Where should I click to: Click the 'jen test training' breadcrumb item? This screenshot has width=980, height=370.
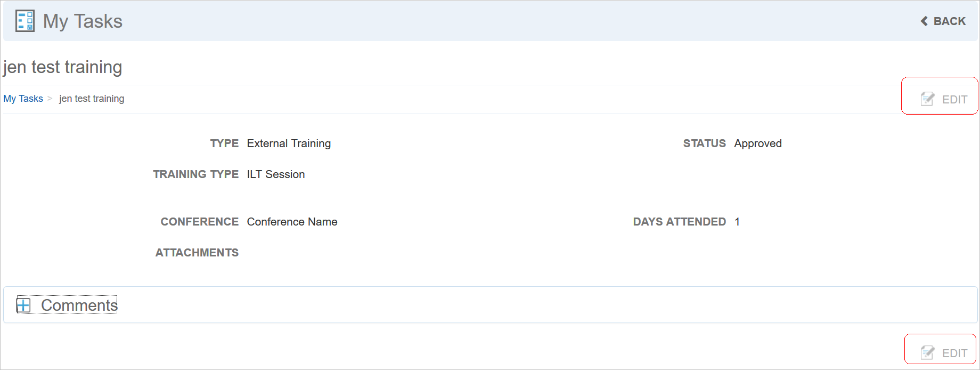click(92, 99)
